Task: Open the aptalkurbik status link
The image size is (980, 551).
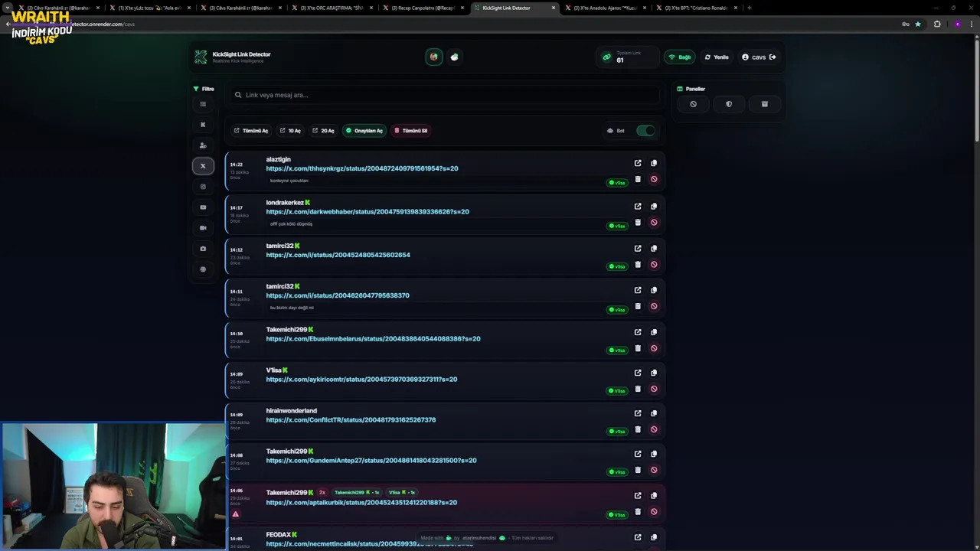Action: (x=361, y=503)
